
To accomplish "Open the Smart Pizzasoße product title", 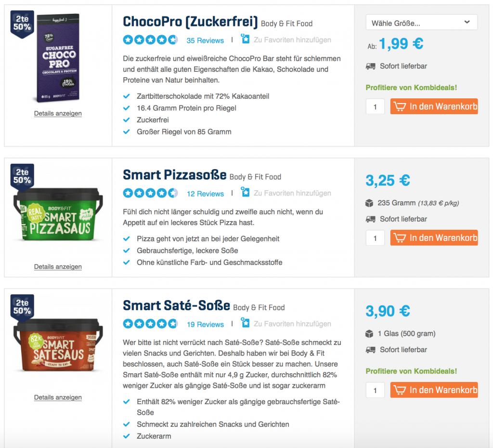I will pos(174,174).
